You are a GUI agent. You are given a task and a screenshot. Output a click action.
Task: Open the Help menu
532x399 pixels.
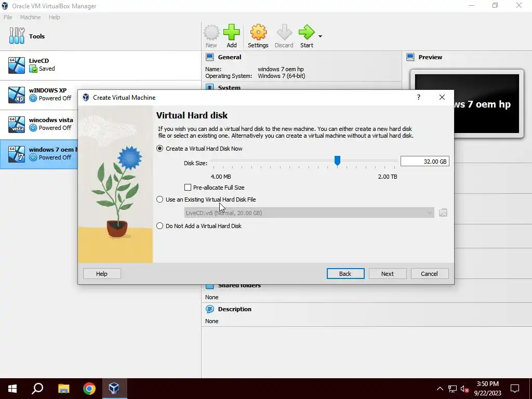tap(54, 17)
